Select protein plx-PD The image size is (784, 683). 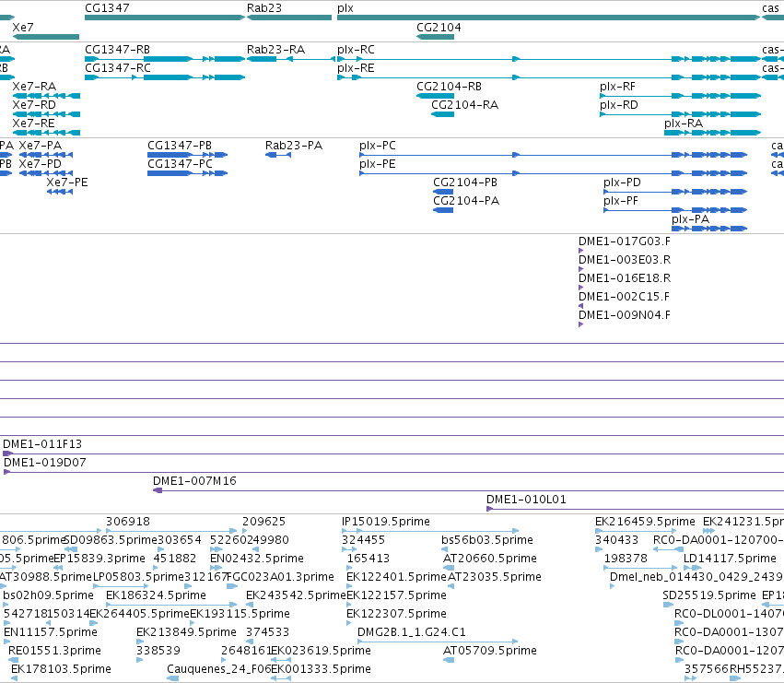[675, 192]
